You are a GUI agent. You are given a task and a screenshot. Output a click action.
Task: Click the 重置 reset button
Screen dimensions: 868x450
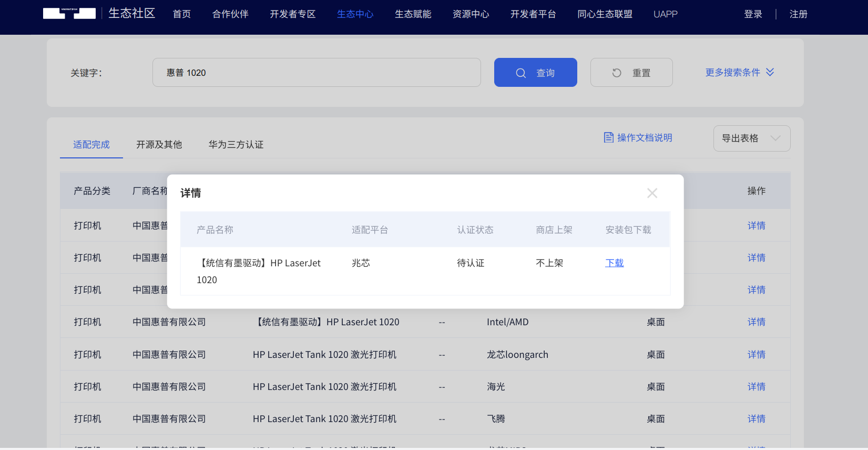coord(631,73)
